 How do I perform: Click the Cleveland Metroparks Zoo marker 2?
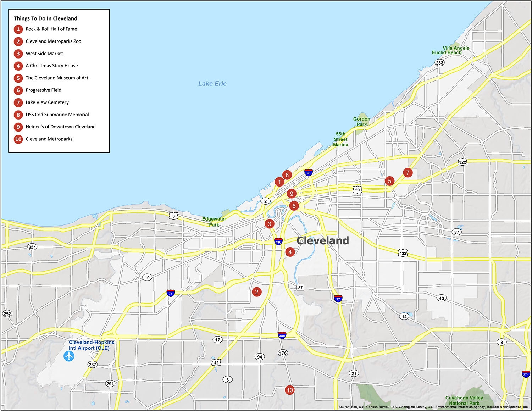pyautogui.click(x=257, y=292)
